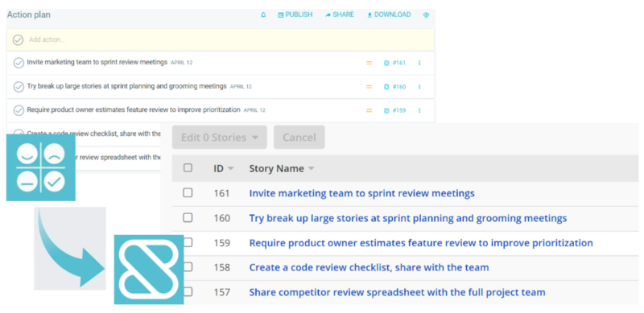644x313 pixels.
Task: Click PUBLISH in the action plan header
Action: pyautogui.click(x=295, y=14)
